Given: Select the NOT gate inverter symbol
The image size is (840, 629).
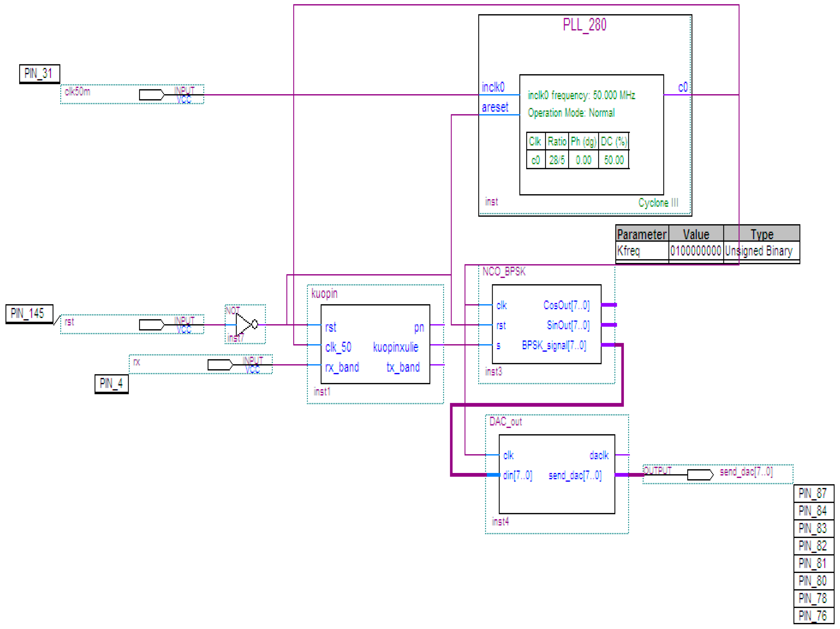Looking at the screenshot, I should (245, 324).
